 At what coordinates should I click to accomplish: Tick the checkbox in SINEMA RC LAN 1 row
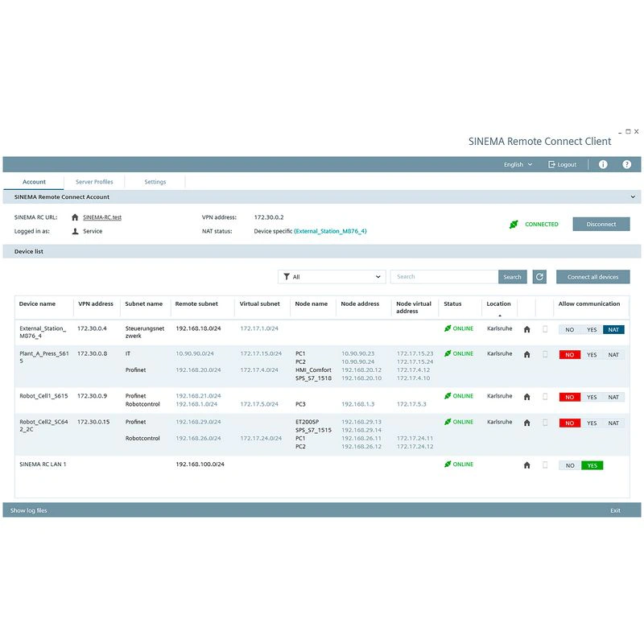pyautogui.click(x=545, y=464)
